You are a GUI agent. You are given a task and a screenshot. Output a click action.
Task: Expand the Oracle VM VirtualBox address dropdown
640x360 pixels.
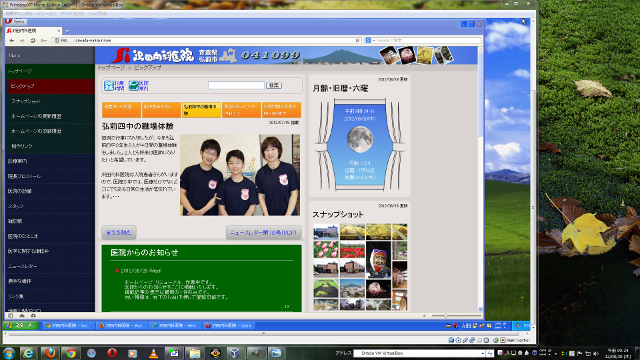(x=482, y=353)
